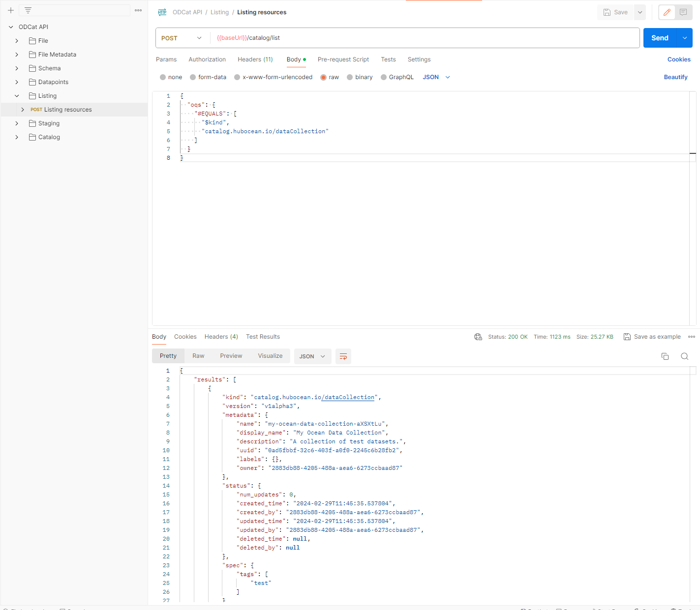Open the response JSON format dropdown
The height and width of the screenshot is (610, 700).
312,356
